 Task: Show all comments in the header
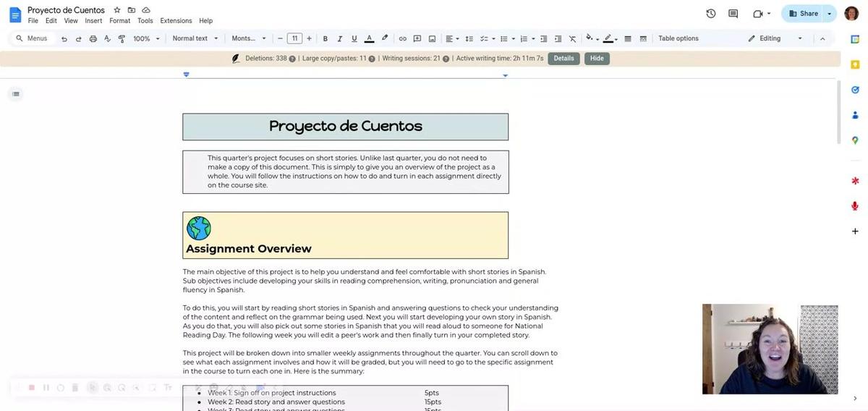[733, 14]
